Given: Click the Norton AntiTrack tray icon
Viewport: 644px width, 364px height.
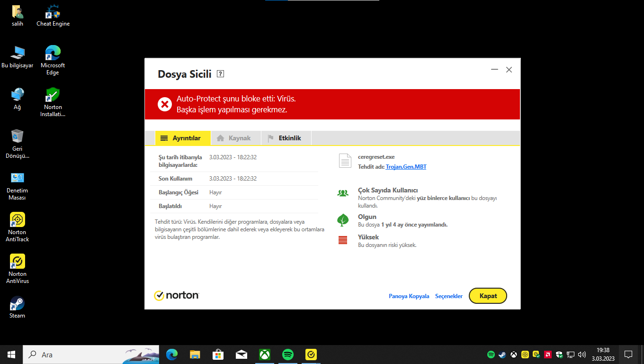Looking at the screenshot, I should click(525, 355).
